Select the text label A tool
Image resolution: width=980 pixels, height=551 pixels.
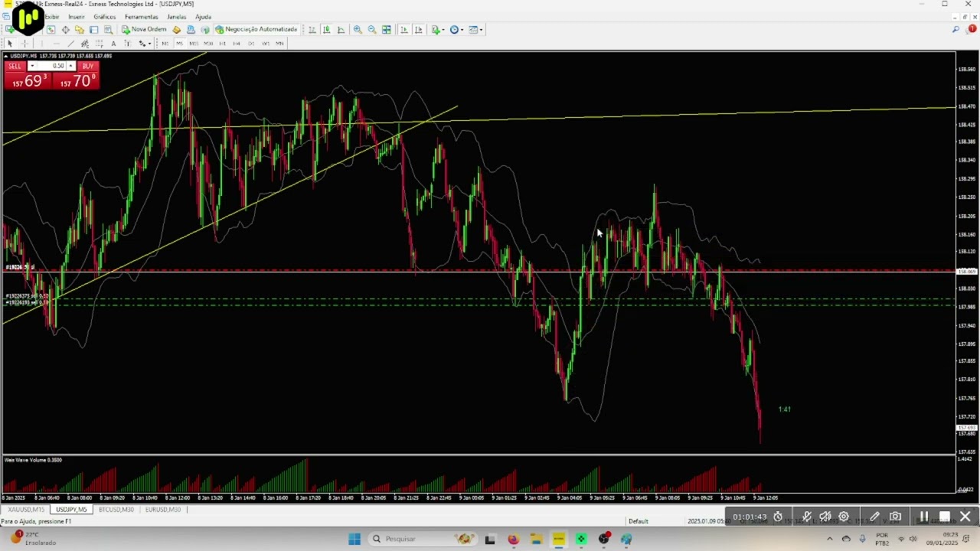[x=113, y=43]
